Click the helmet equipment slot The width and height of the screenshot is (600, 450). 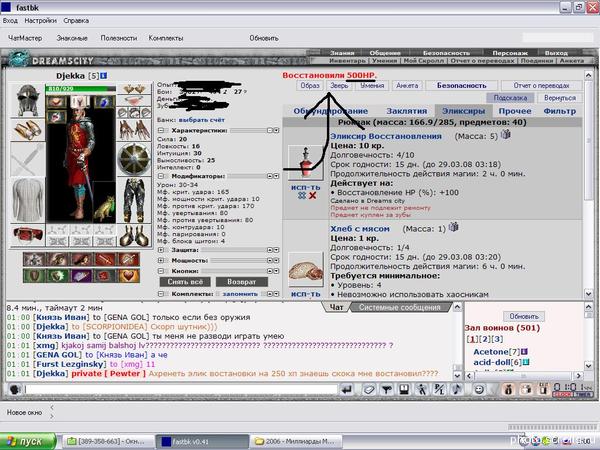tap(27, 100)
